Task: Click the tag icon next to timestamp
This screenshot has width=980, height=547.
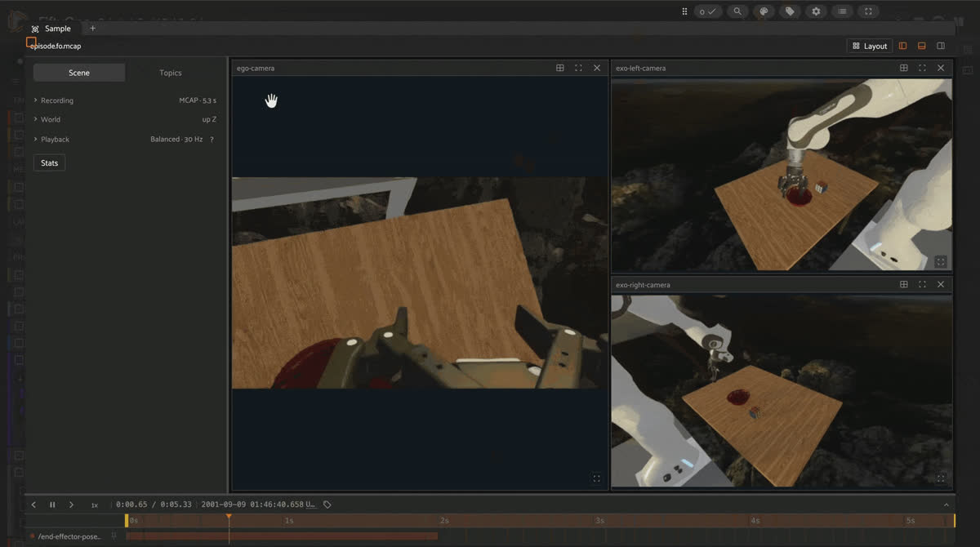Action: [x=327, y=505]
